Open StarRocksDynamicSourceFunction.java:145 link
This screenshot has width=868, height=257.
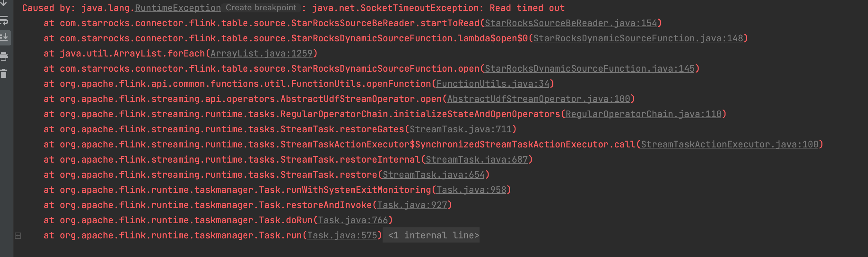590,69
